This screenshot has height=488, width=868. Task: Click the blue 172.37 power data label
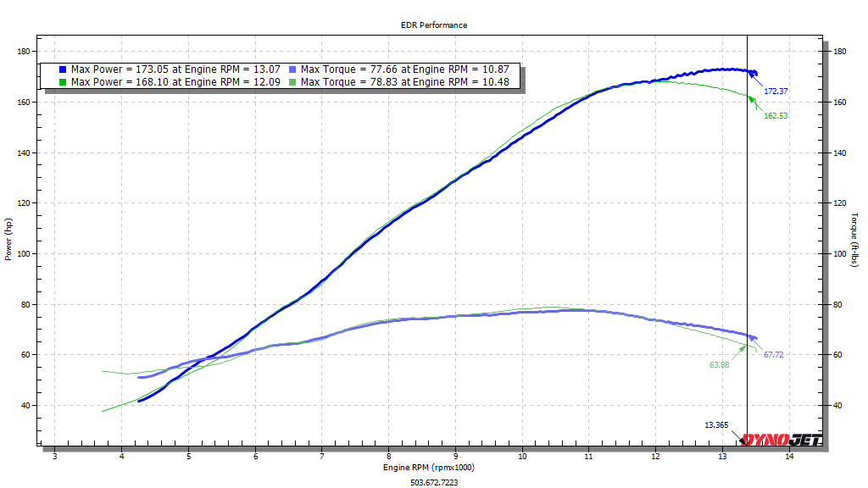tap(776, 91)
